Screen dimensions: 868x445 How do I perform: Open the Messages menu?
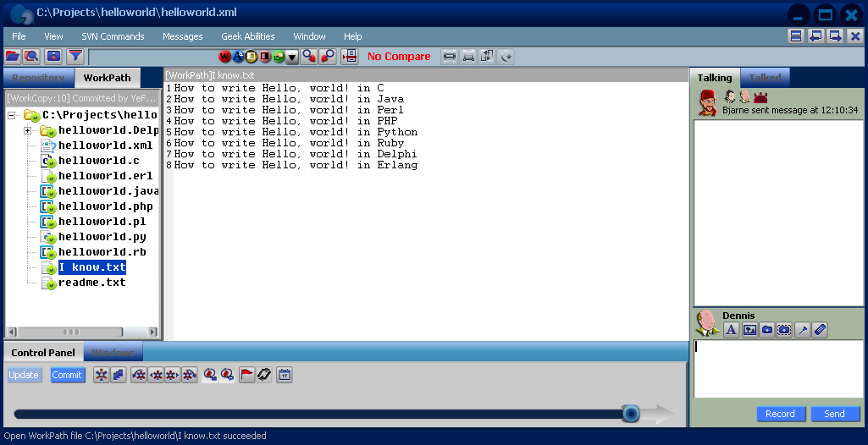[183, 36]
